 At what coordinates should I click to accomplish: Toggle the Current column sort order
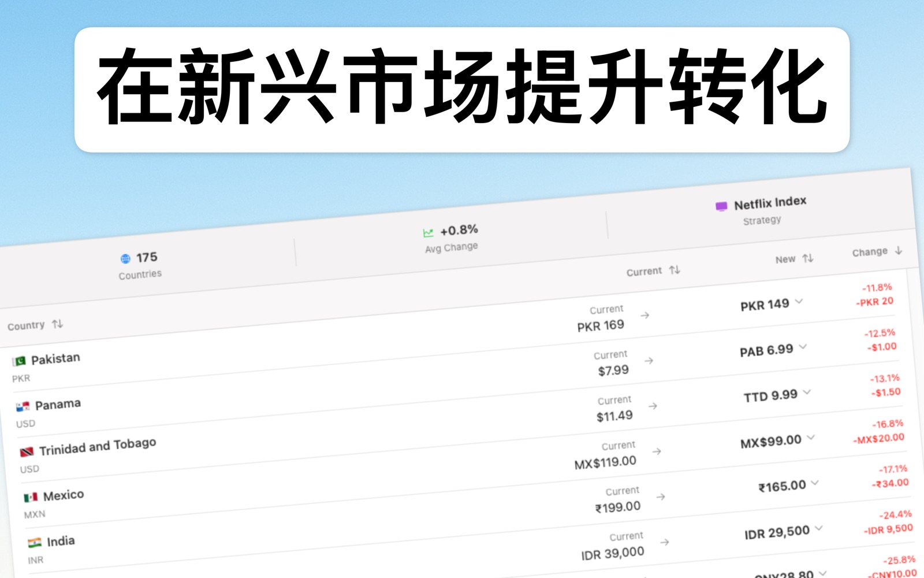pos(675,269)
